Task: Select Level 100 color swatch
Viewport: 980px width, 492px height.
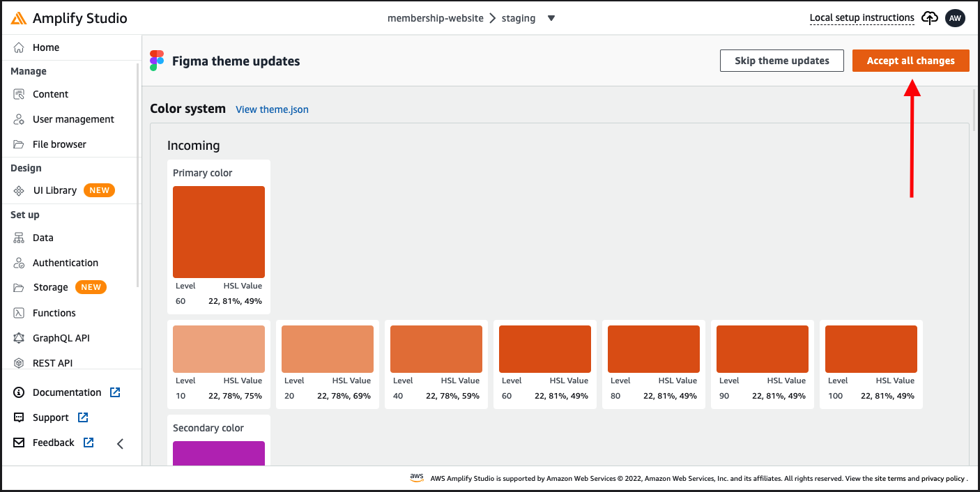Action: 871,349
